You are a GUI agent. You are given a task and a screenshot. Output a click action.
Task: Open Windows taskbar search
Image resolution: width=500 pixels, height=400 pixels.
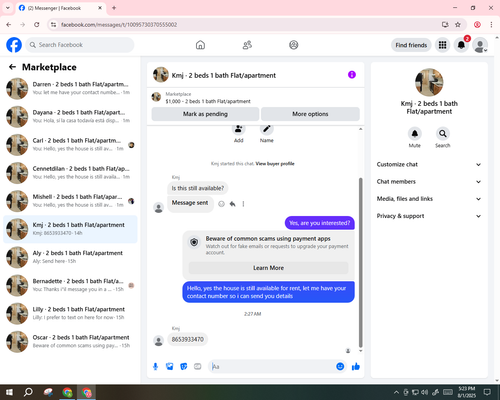coord(28,392)
